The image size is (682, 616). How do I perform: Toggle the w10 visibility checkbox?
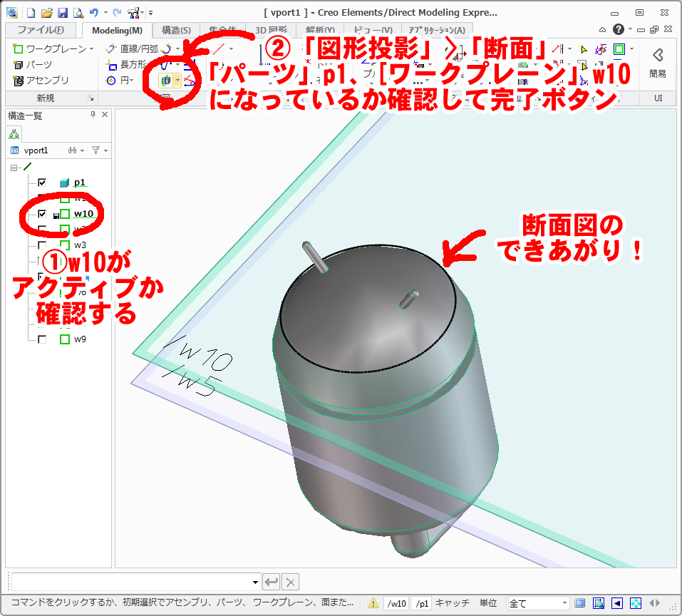pyautogui.click(x=41, y=214)
